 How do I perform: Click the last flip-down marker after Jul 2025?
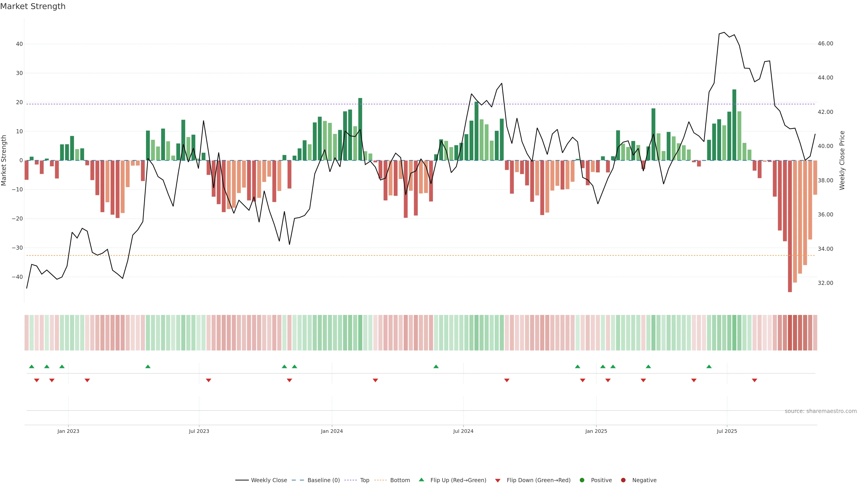(755, 380)
